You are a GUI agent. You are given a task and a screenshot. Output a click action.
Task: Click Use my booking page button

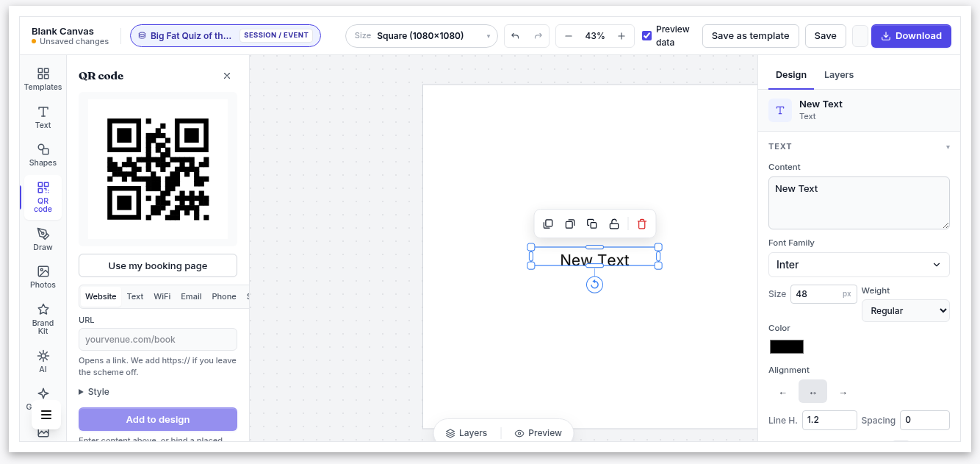[x=158, y=266]
